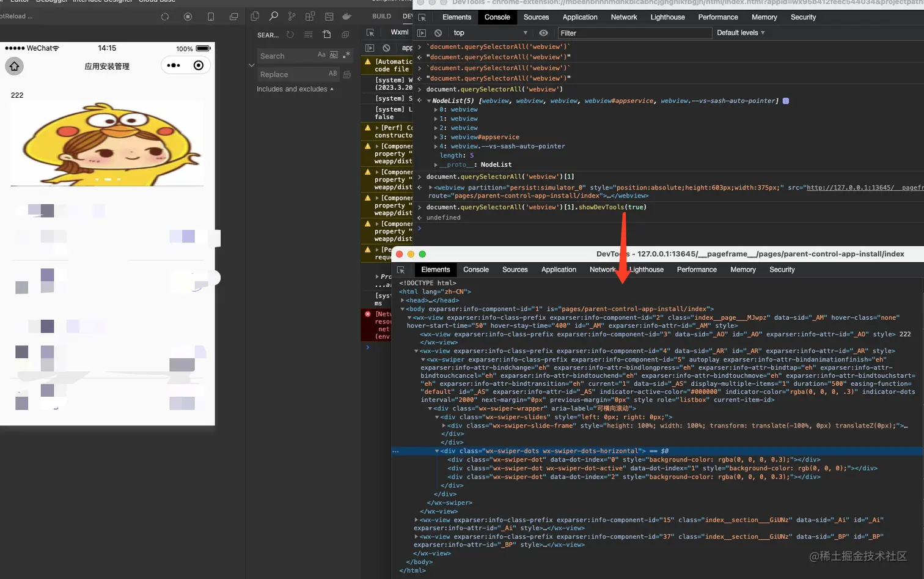924x579 pixels.
Task: Click the http://127.0.0.1:13645 webview src link
Action: coord(865,188)
